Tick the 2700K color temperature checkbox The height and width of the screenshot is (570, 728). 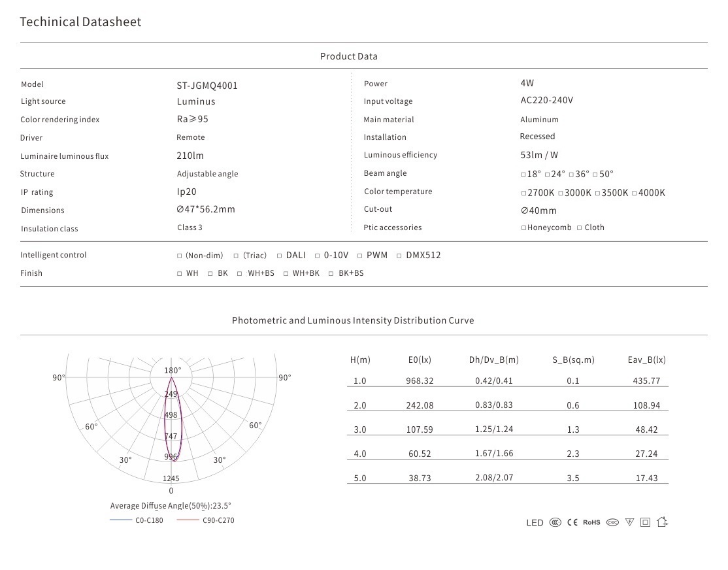coord(523,193)
